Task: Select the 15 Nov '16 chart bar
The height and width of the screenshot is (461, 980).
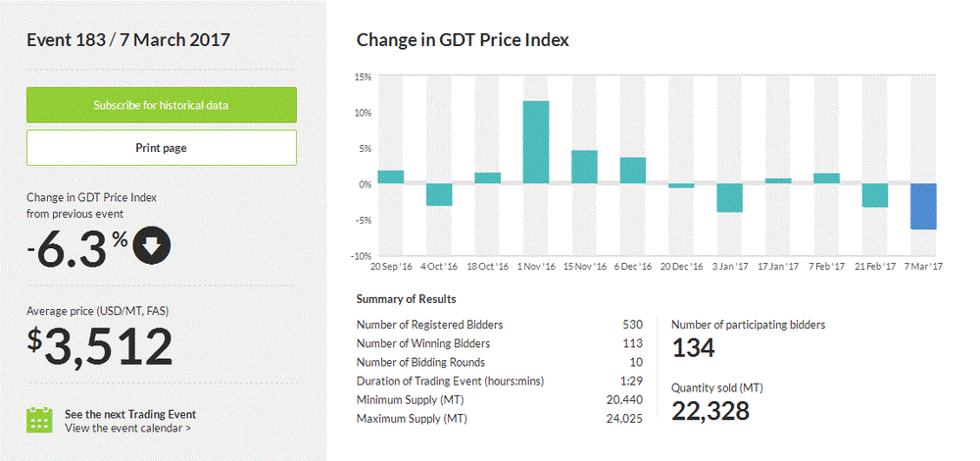Action: coord(584,167)
